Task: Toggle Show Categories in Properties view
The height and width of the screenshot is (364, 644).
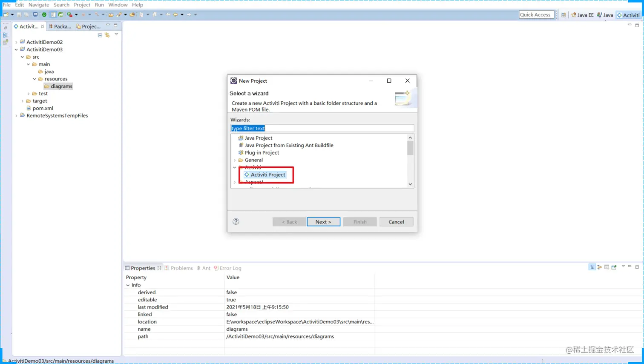Action: tap(592, 267)
